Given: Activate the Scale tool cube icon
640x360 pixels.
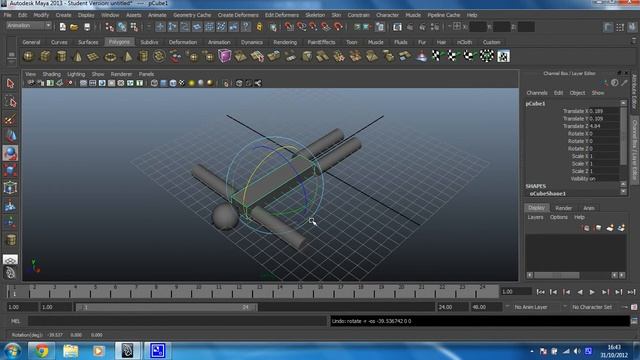Looking at the screenshot, I should [x=11, y=170].
